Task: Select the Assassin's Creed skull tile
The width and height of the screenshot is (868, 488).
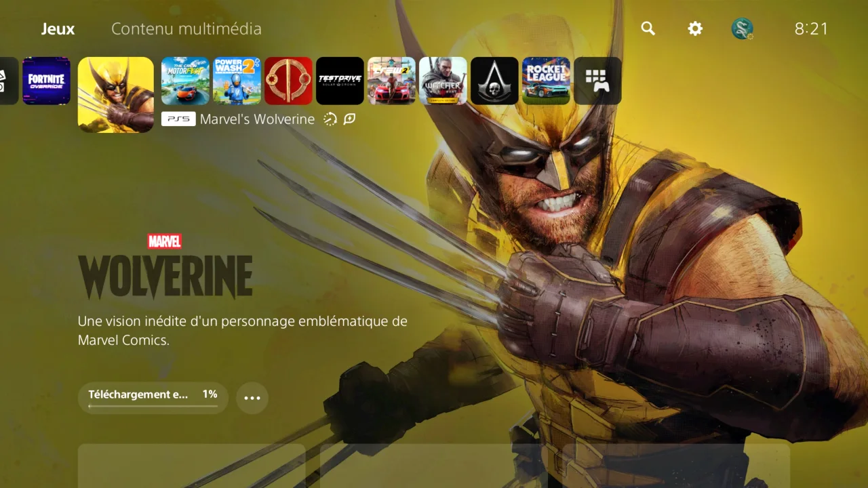Action: [x=494, y=81]
